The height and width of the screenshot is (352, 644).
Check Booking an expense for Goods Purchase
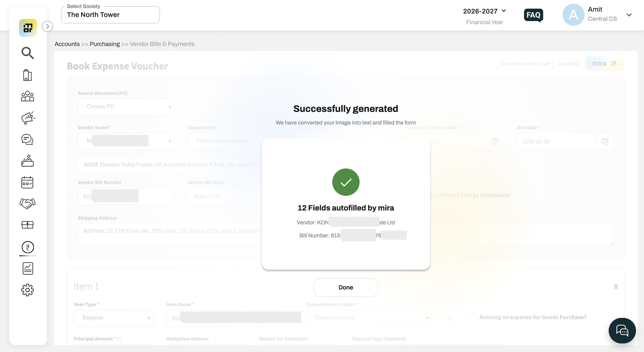(x=472, y=317)
